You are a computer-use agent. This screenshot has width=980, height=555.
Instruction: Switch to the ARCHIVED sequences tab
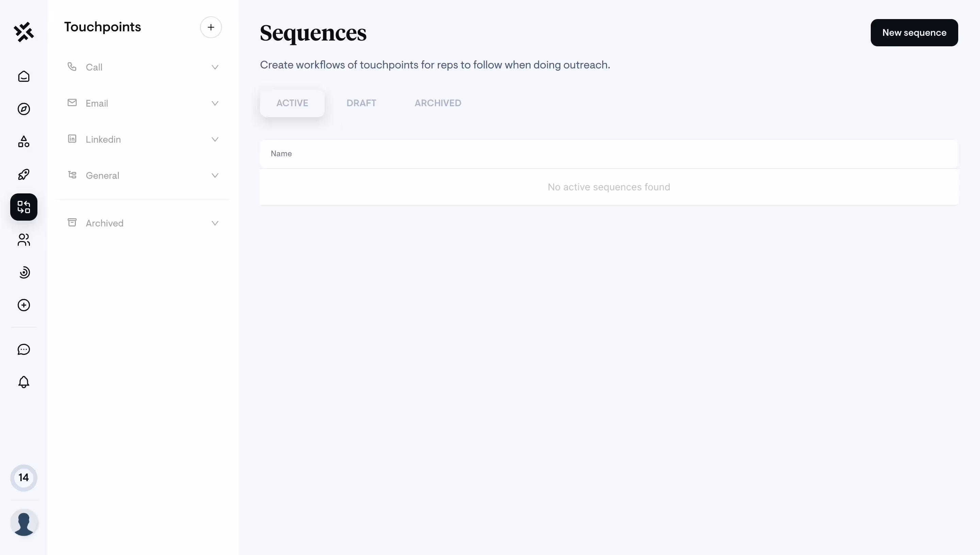click(x=438, y=103)
